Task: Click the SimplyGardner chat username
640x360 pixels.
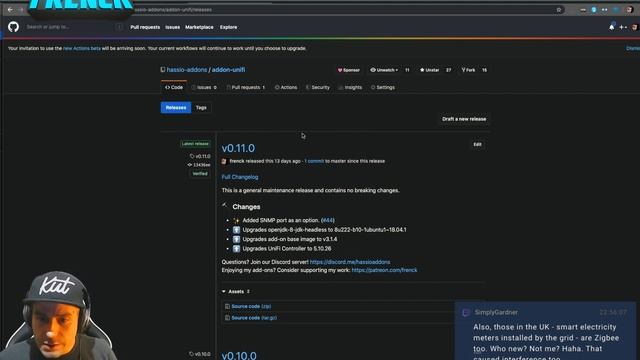Action: (x=496, y=312)
